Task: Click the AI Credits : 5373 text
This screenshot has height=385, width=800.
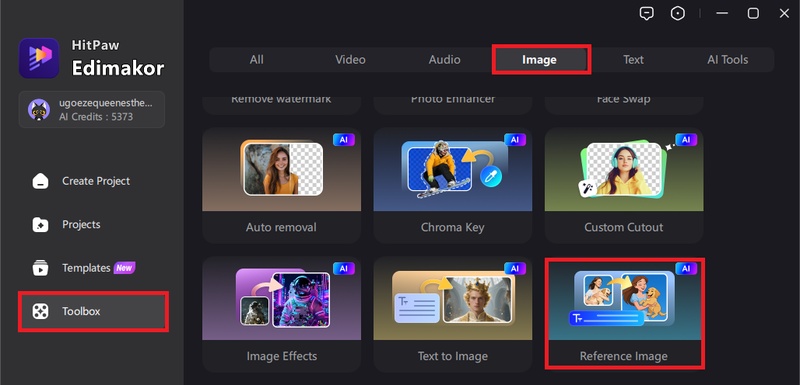Action: (x=96, y=117)
